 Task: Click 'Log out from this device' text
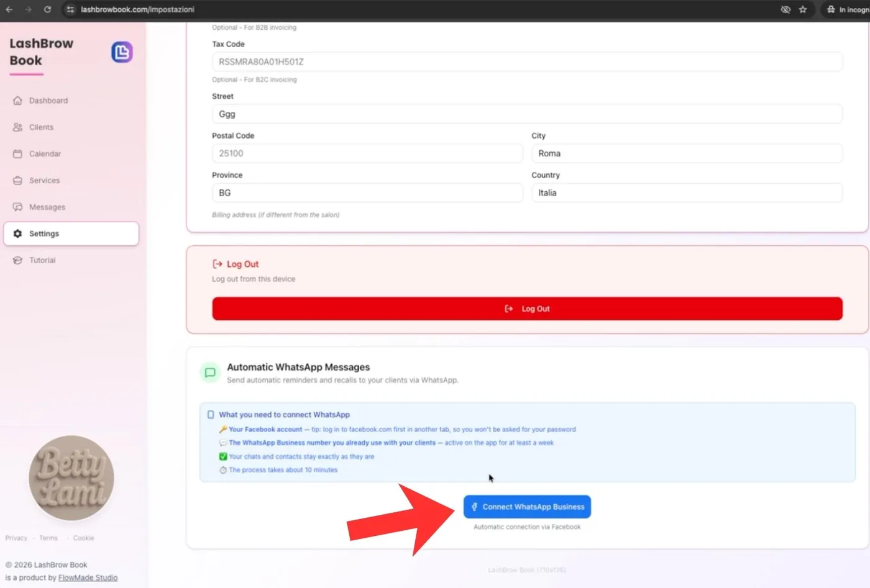254,279
